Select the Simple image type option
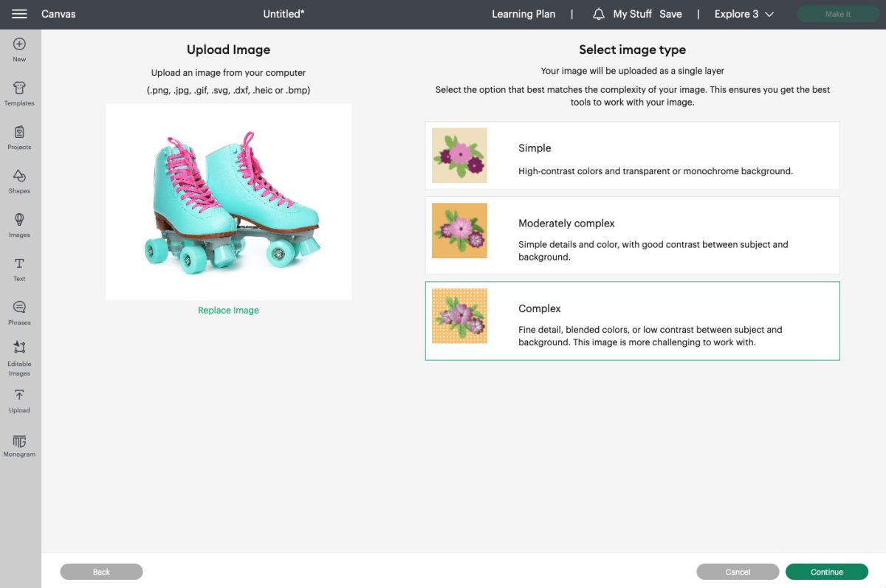886x588 pixels. (633, 156)
